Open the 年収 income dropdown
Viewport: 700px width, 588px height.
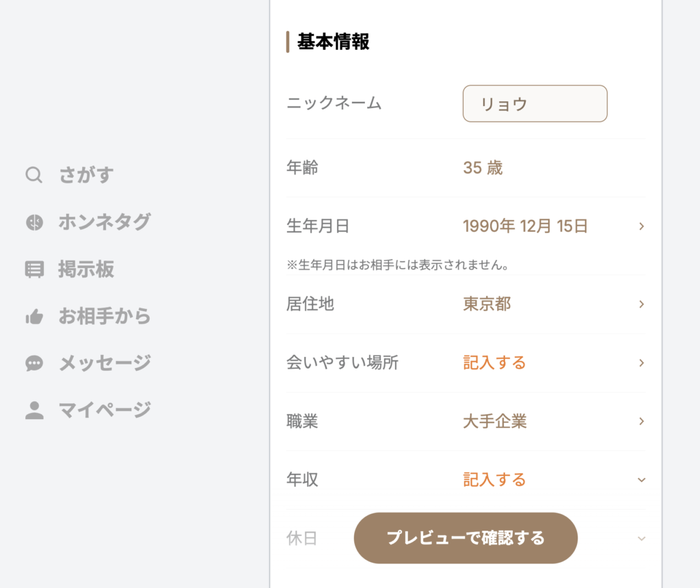point(641,480)
